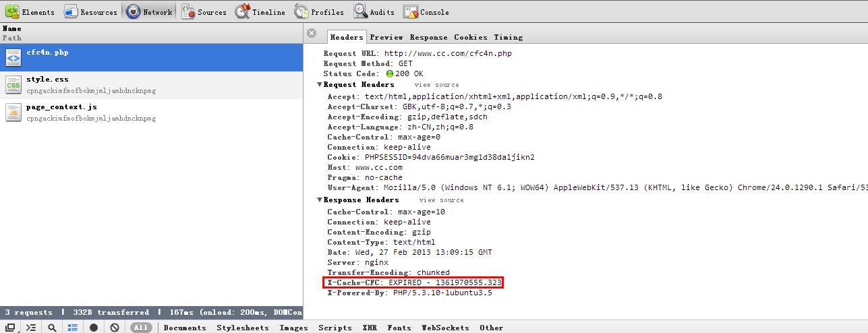Click view source beside Request Headers

point(436,85)
